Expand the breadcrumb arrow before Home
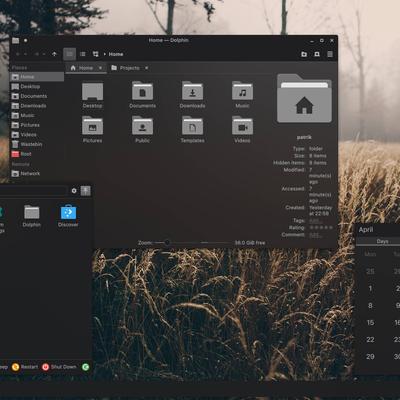The width and height of the screenshot is (400, 400). [x=105, y=54]
